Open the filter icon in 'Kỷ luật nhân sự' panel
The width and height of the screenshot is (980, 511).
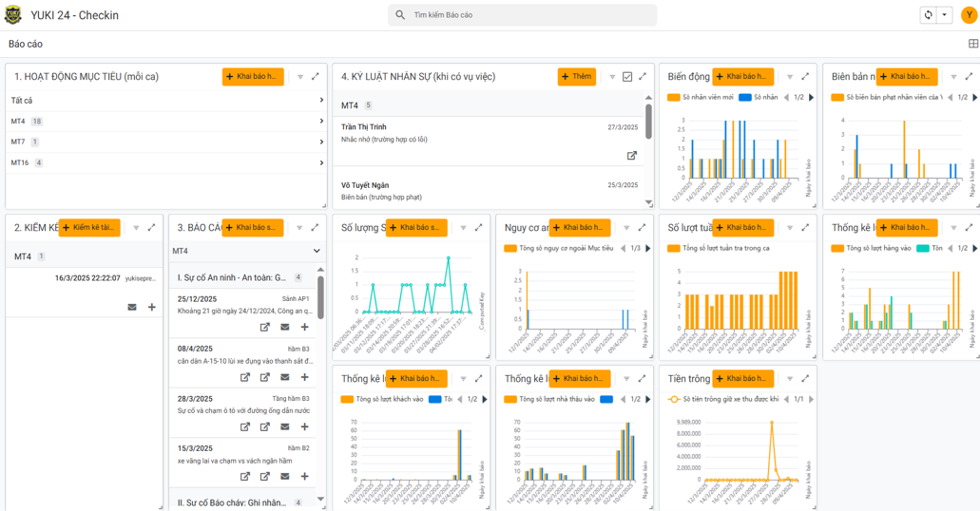(612, 77)
